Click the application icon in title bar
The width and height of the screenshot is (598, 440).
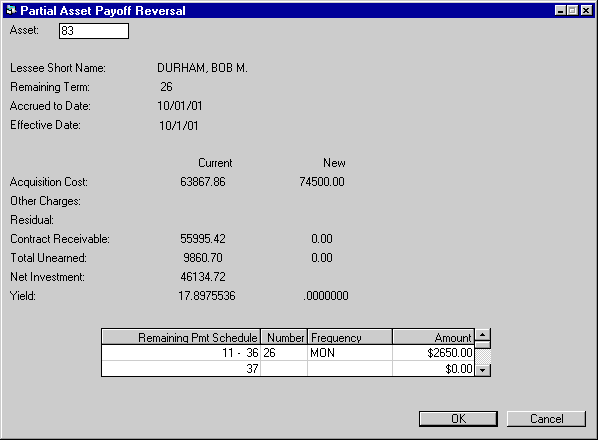point(11,10)
